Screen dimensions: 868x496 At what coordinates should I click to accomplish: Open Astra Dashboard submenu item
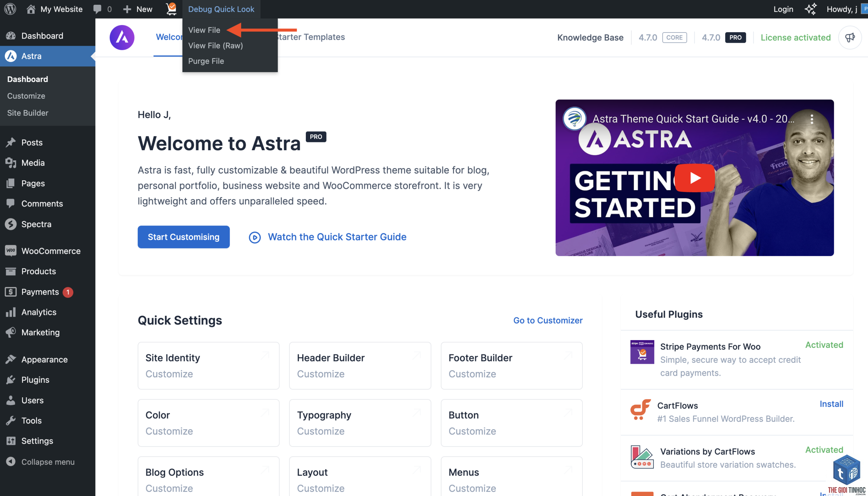coord(27,79)
